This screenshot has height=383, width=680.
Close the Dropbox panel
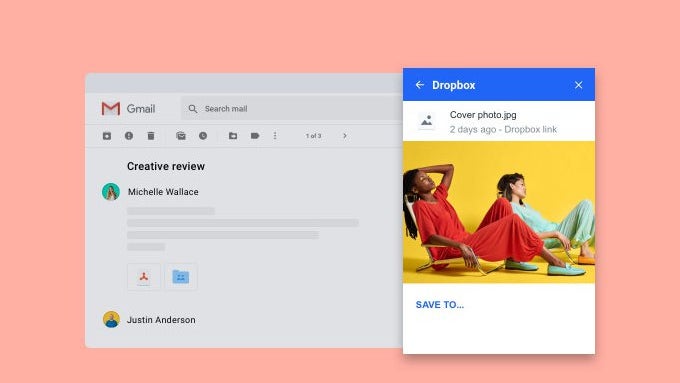[x=579, y=85]
